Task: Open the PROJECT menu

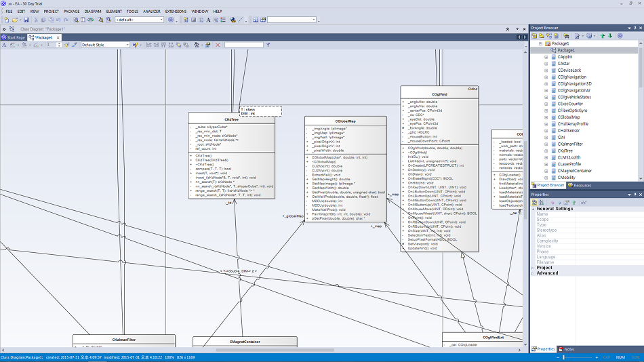Action: [52, 12]
